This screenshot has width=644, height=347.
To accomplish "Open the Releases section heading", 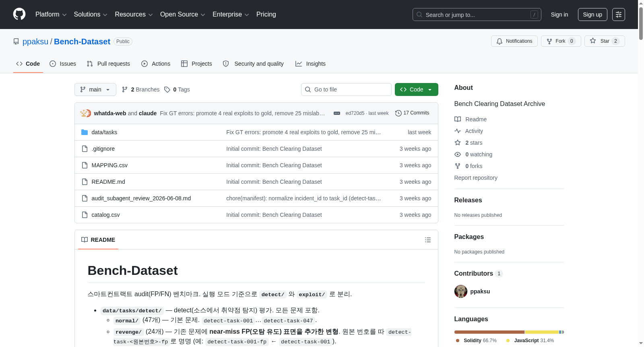I will 468,200.
